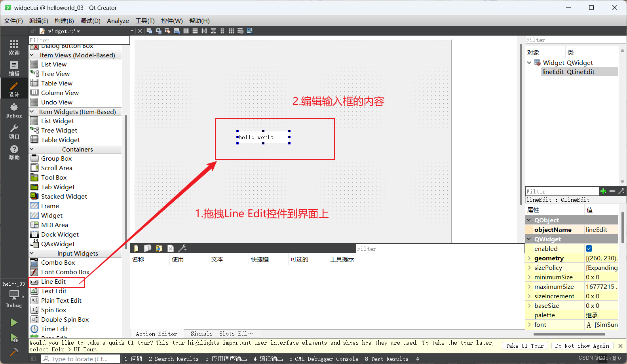The height and width of the screenshot is (364, 627).
Task: Click Build hammer icon
Action: (14, 352)
